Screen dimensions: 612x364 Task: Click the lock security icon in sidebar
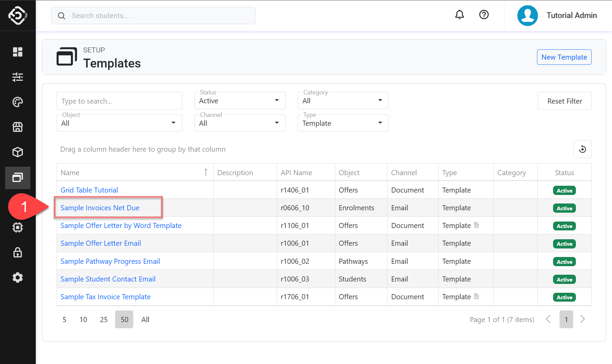coord(18,253)
